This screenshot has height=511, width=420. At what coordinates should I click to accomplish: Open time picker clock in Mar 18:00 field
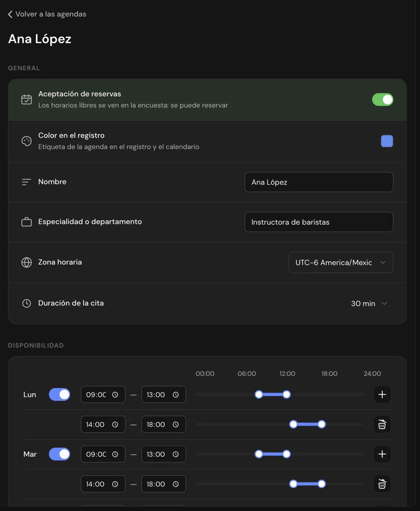(176, 484)
